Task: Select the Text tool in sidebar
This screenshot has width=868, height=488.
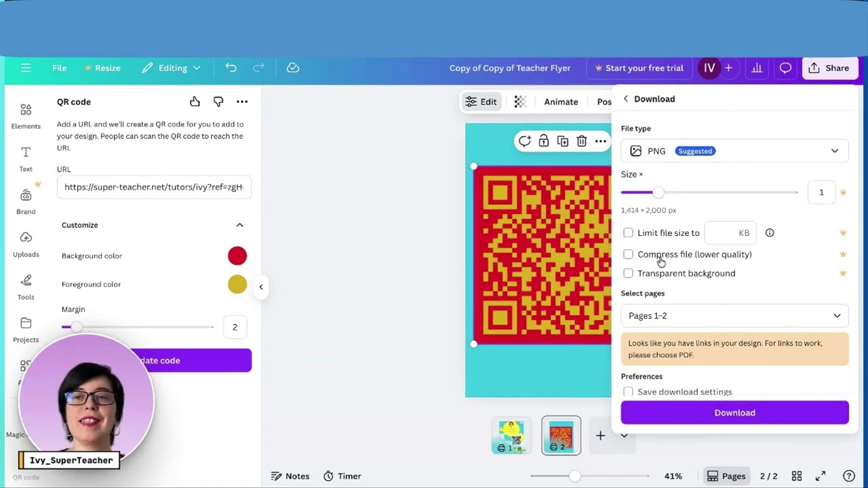Action: coord(26,158)
